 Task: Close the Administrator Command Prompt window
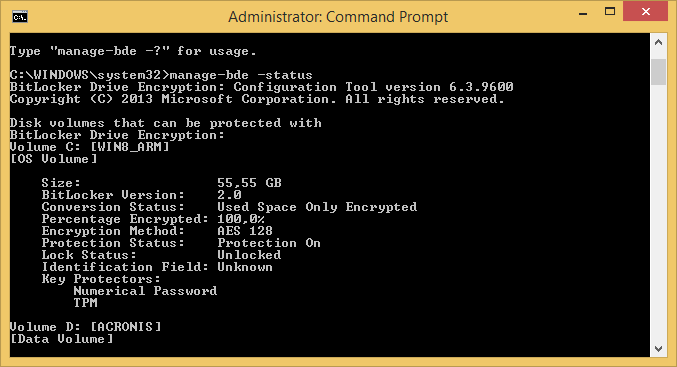point(645,12)
